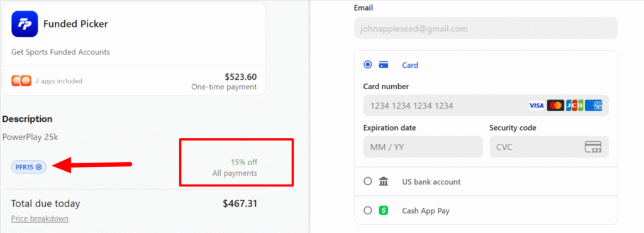The height and width of the screenshot is (233, 644).
Task: Open the Price breakdown link
Action: coord(40,218)
